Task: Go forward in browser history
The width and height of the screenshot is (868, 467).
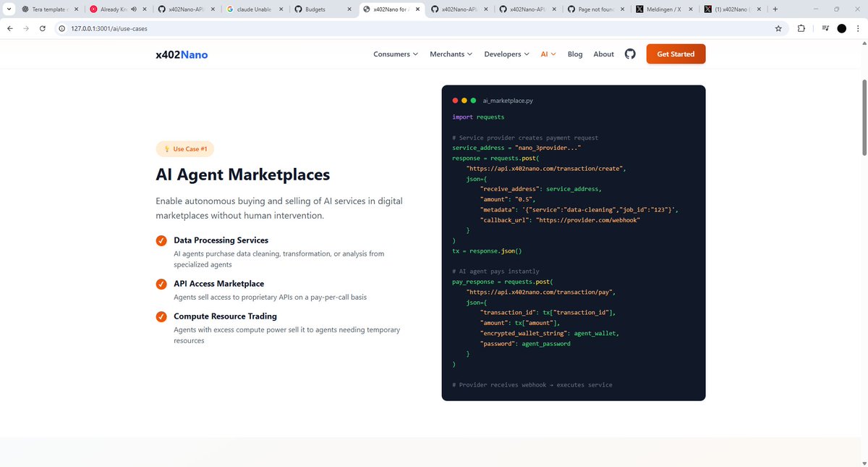Action: click(27, 28)
